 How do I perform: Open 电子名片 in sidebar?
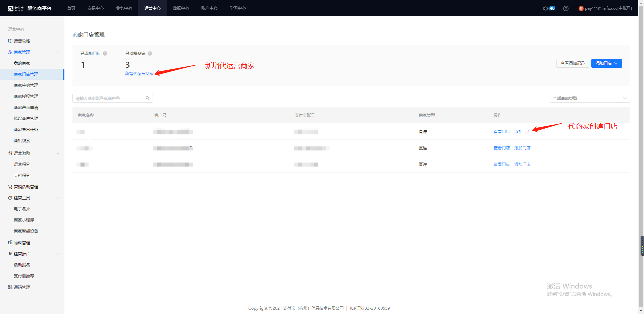click(x=22, y=209)
